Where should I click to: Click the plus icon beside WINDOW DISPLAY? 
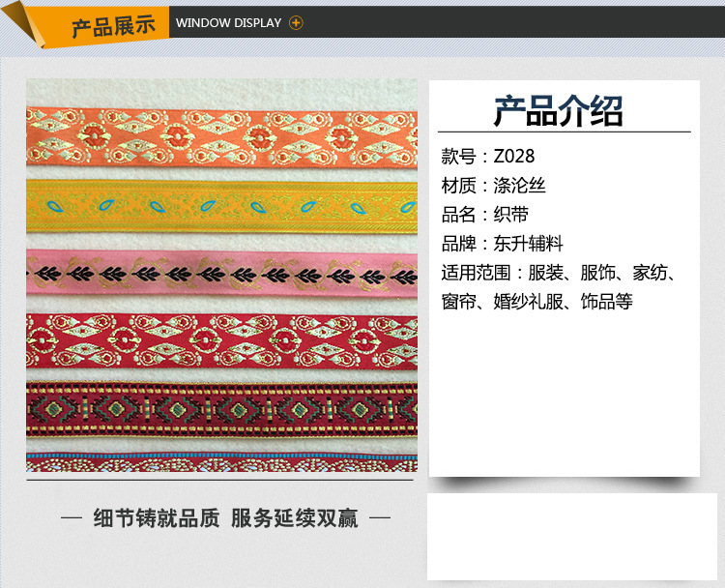coord(296,22)
